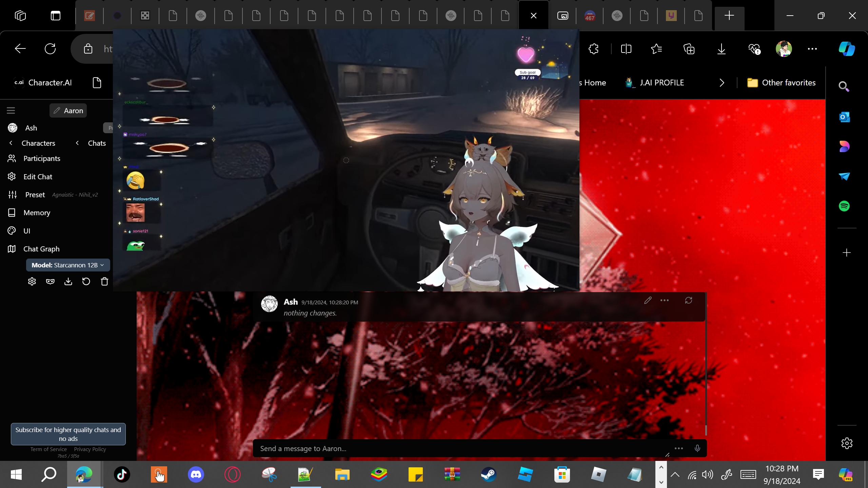Click the mask persona icon in sidebar
868x488 pixels.
pos(50,281)
